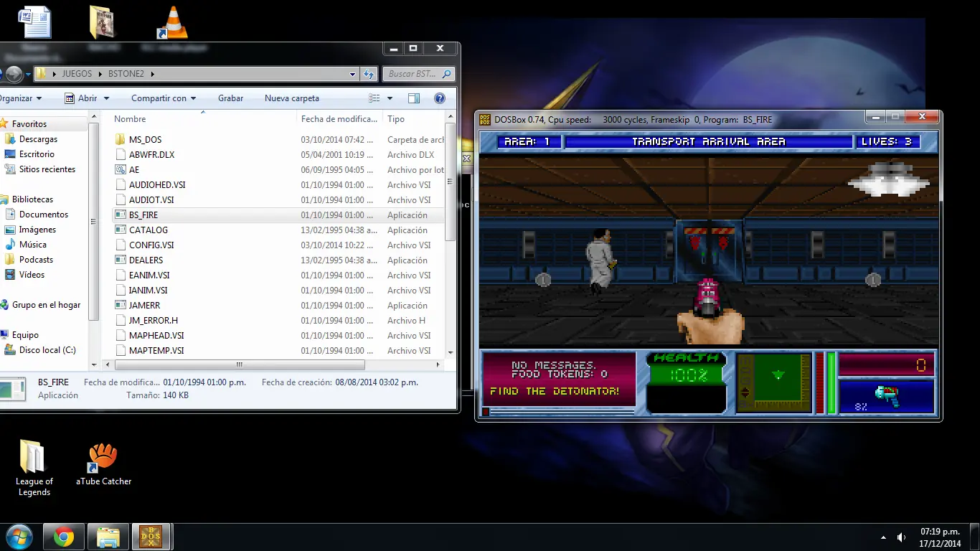Viewport: 980px width, 551px height.
Task: Select AUDIOHED.VSI file
Action: 157,185
